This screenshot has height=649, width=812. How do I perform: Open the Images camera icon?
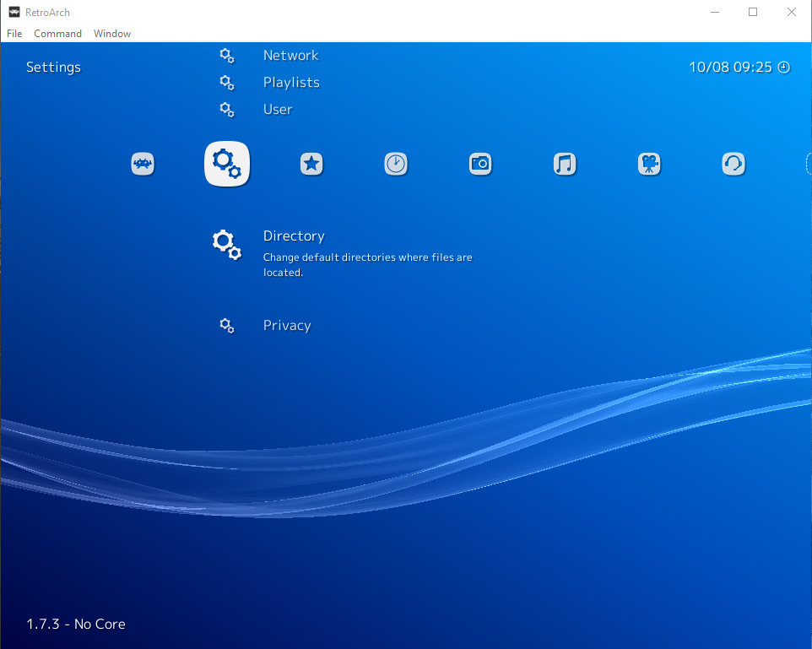(x=480, y=164)
